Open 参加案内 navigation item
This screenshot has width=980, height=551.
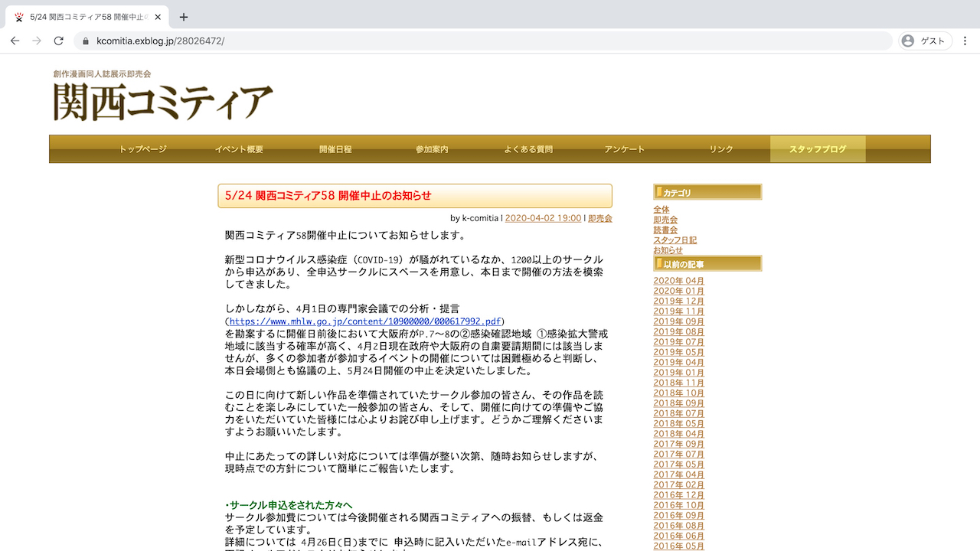click(x=432, y=149)
